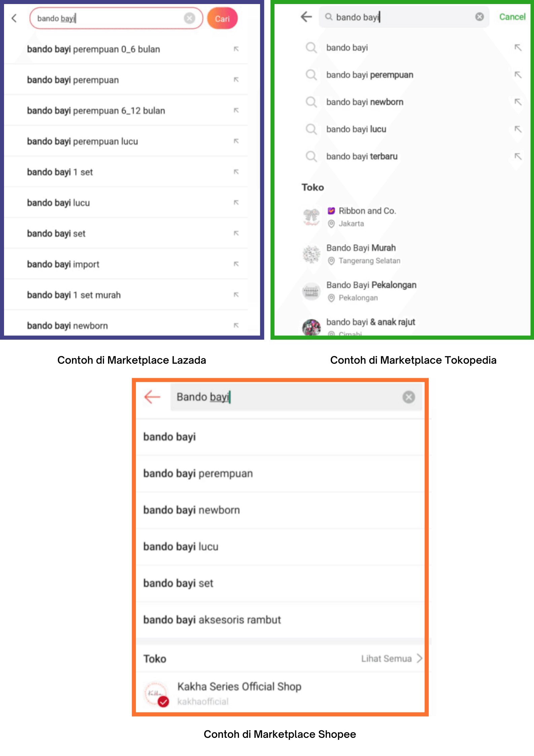Tap the back arrow on the Lazada search screen
This screenshot has width=534, height=756.
[x=14, y=19]
